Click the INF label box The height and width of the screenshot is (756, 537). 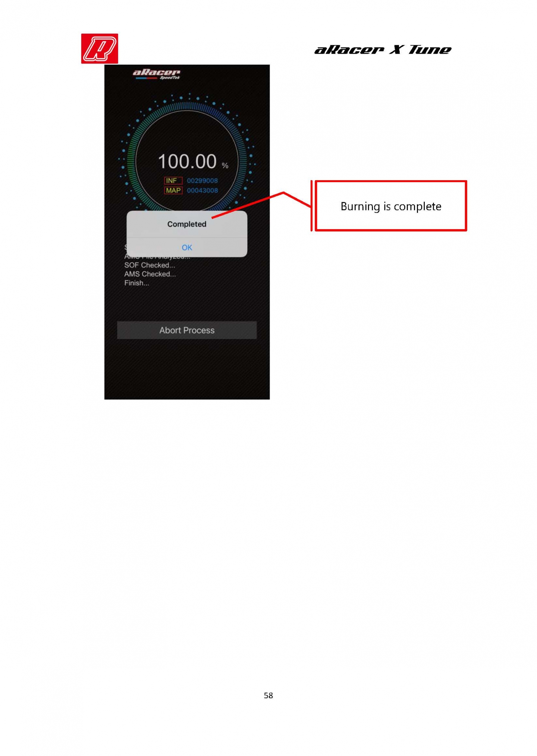tap(173, 181)
